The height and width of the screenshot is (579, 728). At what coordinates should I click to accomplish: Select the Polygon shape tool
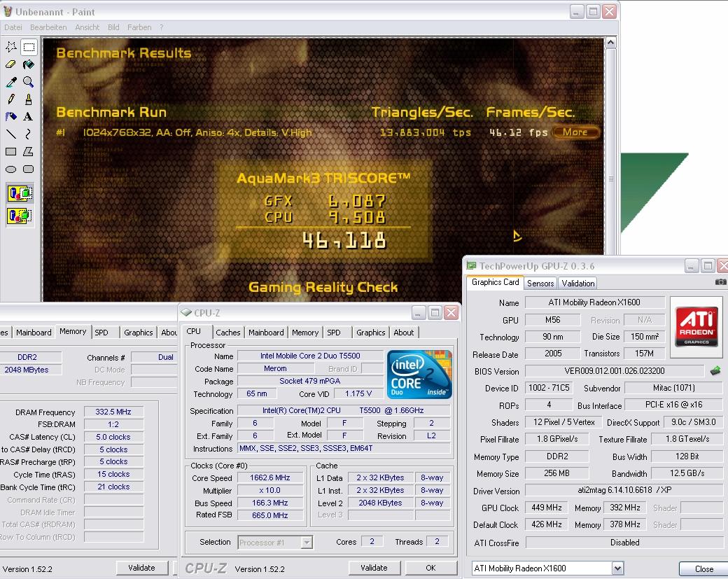pyautogui.click(x=29, y=152)
